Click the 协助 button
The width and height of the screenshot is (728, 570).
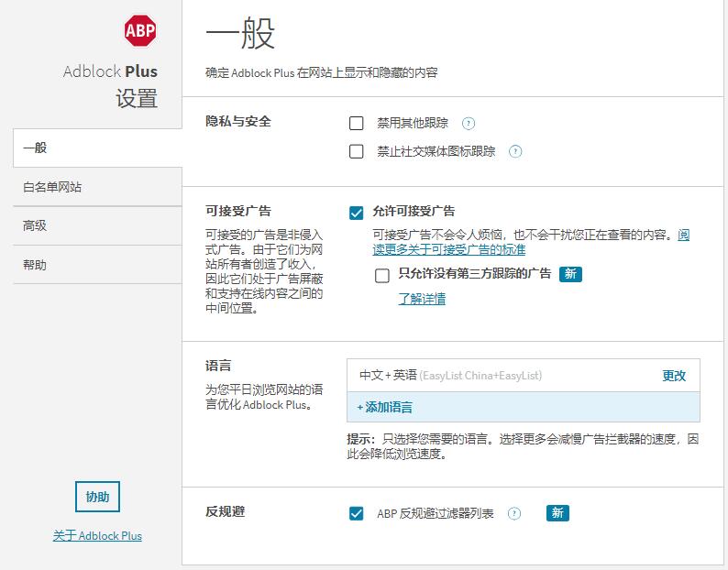click(x=97, y=497)
